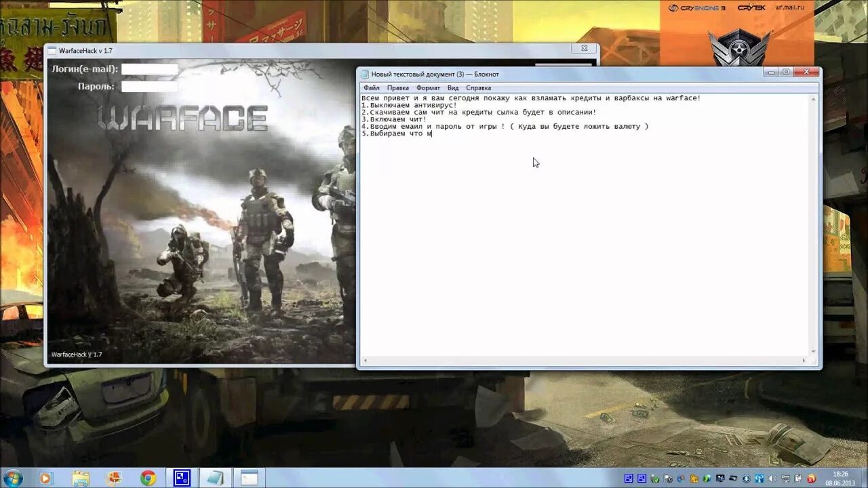Switch to WarfaceHack window via taskbar

click(x=250, y=478)
